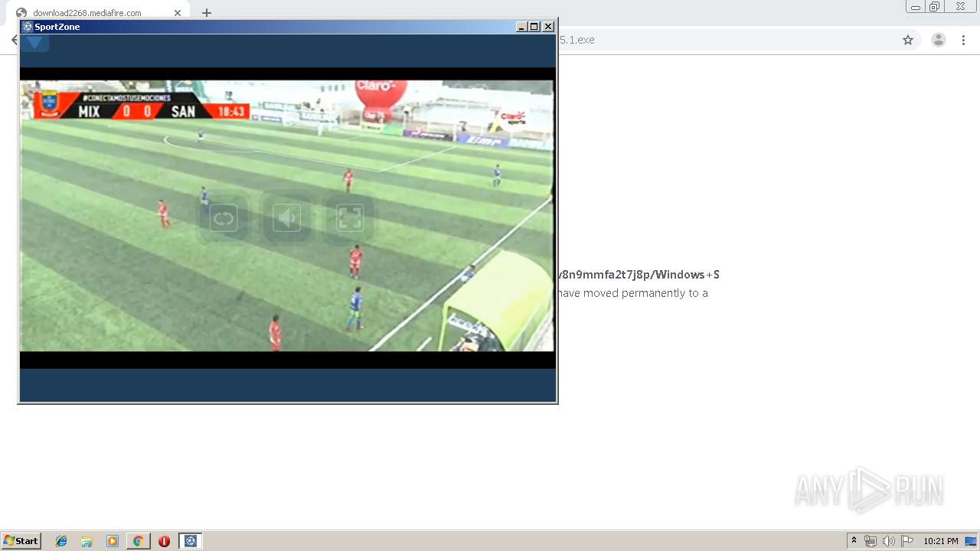Open Windows Explorer folder from taskbar
This screenshot has height=551, width=980.
point(87,541)
